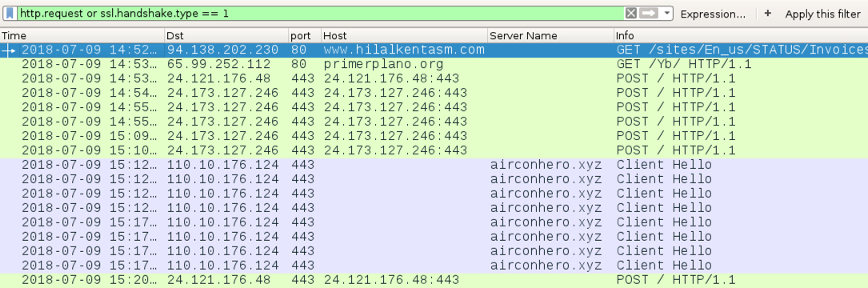Select the last airconhero.xyz Client Hello row
This screenshot has height=288, width=868.
coord(434,266)
